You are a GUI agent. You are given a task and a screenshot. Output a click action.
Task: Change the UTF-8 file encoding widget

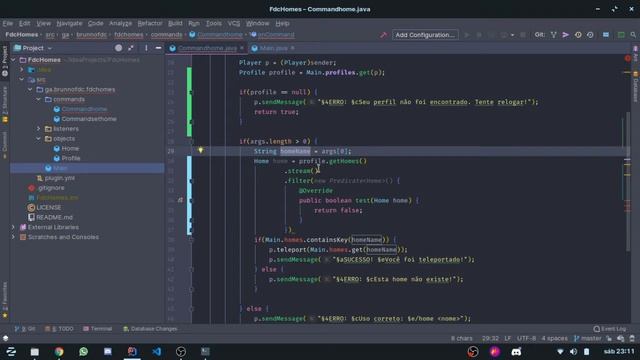click(x=526, y=338)
